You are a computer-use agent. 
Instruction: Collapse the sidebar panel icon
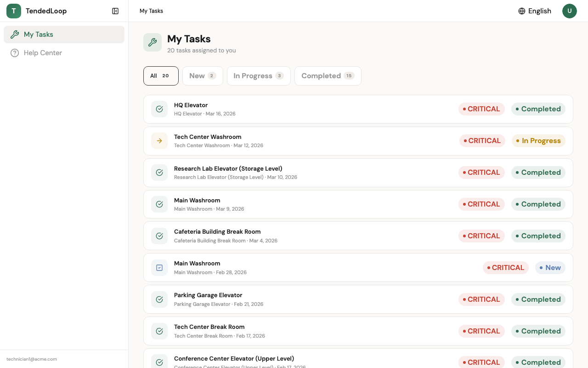(115, 11)
